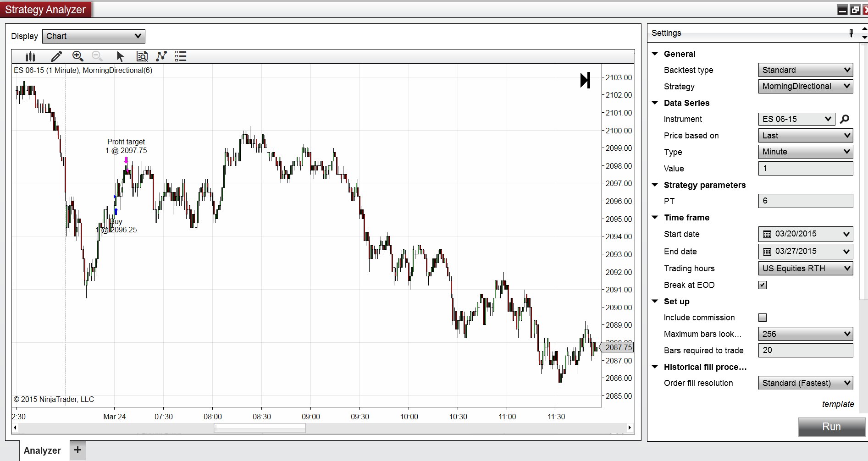This screenshot has height=461, width=868.
Task: Click the right scroll arrow of chart
Action: tap(630, 428)
